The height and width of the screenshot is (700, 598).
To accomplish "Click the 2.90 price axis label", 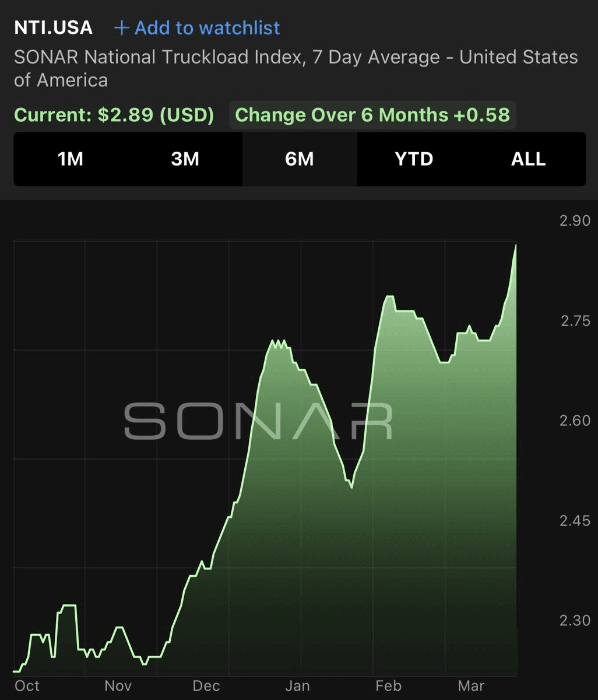I will [x=575, y=220].
